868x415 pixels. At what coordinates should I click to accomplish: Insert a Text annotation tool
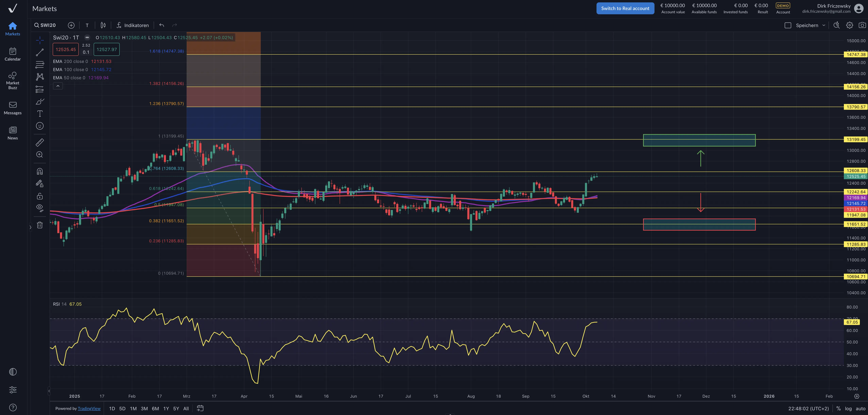(39, 114)
